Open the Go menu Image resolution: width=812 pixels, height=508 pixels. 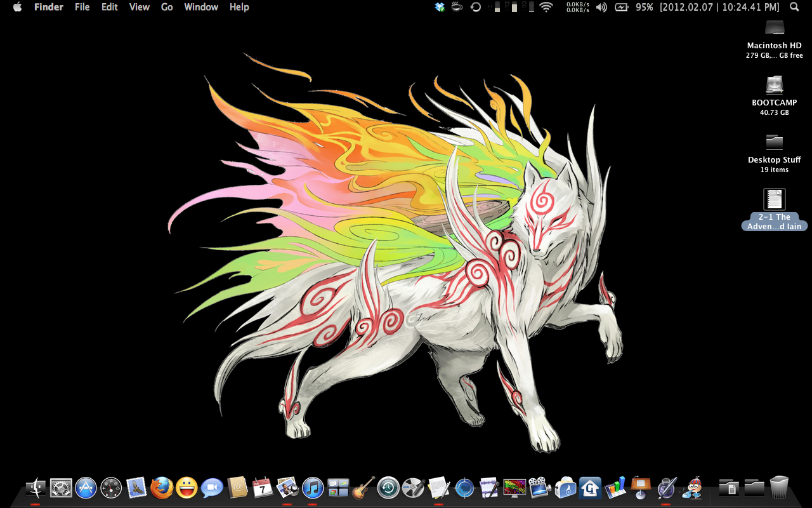coord(167,7)
